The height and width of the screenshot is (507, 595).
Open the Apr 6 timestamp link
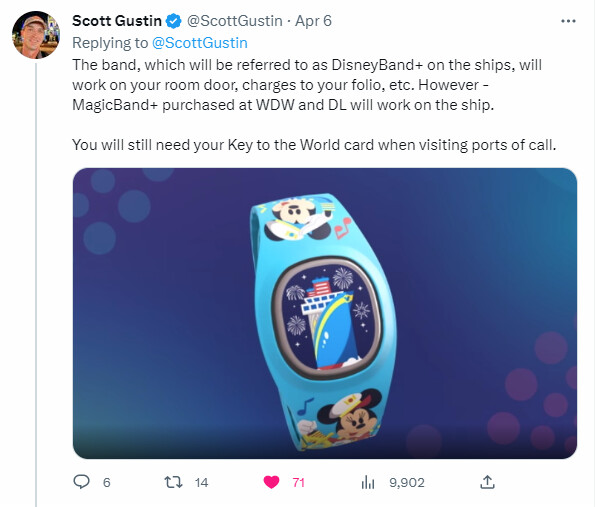point(313,21)
